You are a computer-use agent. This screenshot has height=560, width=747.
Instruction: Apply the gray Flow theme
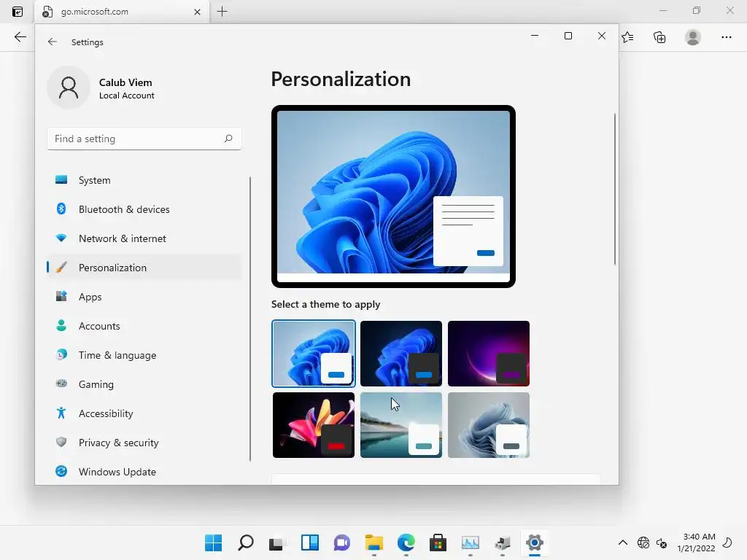pyautogui.click(x=489, y=425)
